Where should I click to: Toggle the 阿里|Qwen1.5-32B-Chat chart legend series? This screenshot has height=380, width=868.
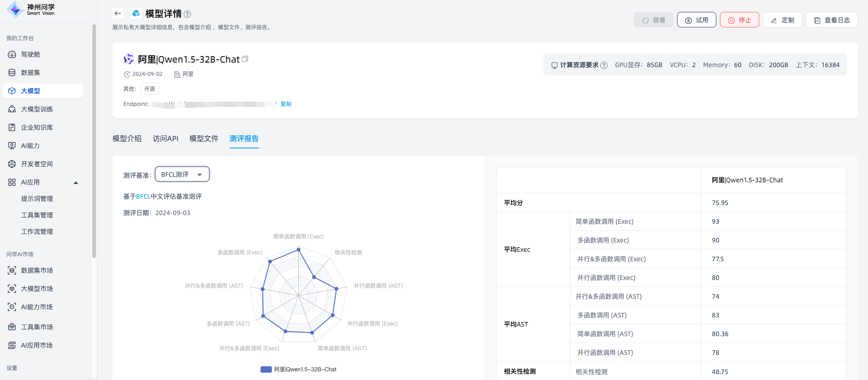click(299, 369)
